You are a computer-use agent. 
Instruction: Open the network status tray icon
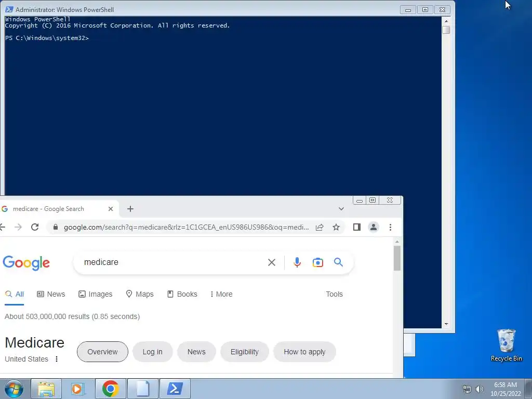click(x=467, y=389)
